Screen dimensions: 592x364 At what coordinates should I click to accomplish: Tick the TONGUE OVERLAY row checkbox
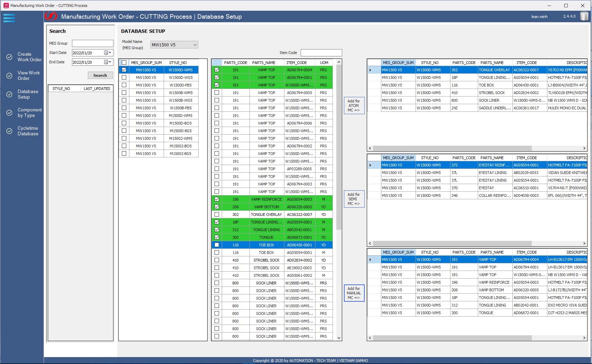tap(217, 215)
